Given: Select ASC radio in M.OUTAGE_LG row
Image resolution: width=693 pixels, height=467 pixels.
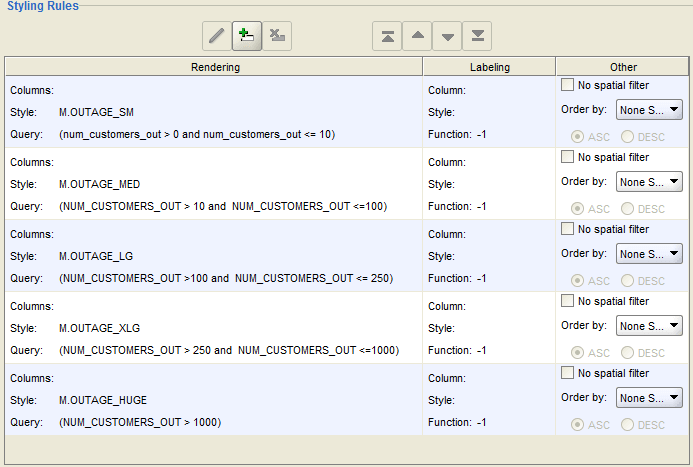Looking at the screenshot, I should coord(577,281).
